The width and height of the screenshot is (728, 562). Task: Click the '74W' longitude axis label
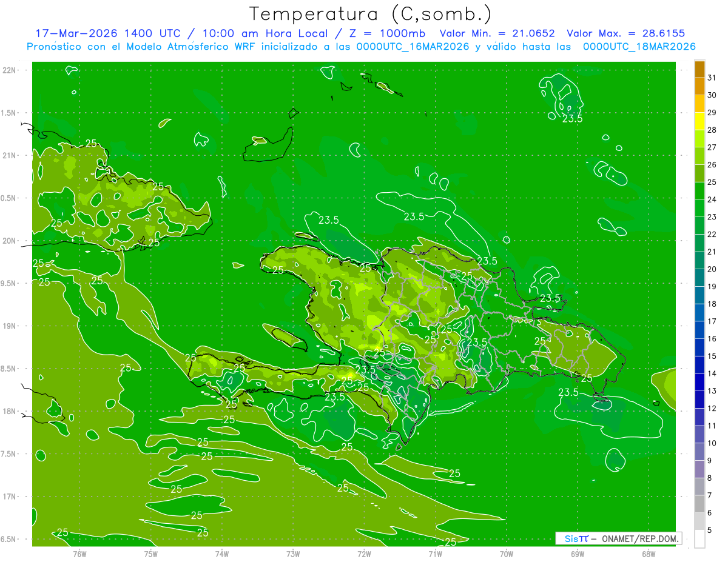coord(222,554)
